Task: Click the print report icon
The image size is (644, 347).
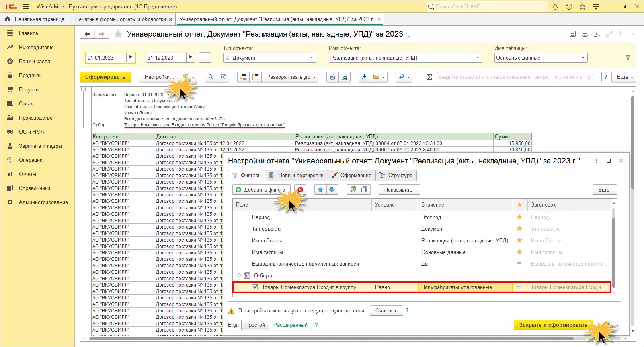Action: click(332, 77)
